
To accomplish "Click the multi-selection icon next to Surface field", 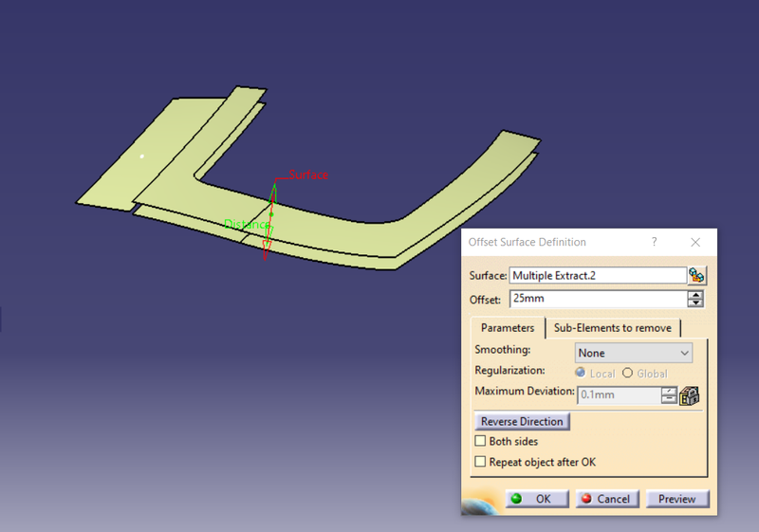I will (x=697, y=276).
